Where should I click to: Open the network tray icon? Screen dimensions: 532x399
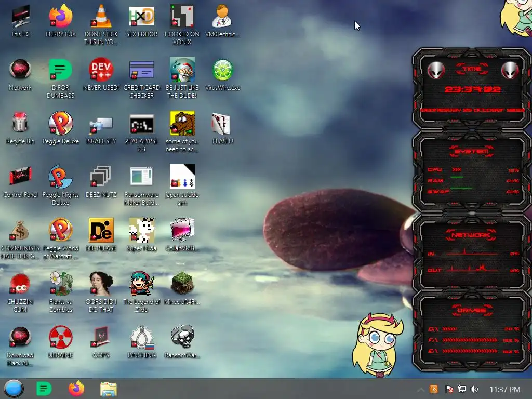pos(462,389)
